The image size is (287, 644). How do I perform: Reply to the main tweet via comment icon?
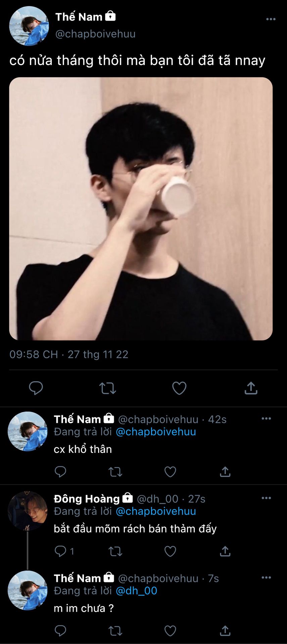tap(36, 388)
